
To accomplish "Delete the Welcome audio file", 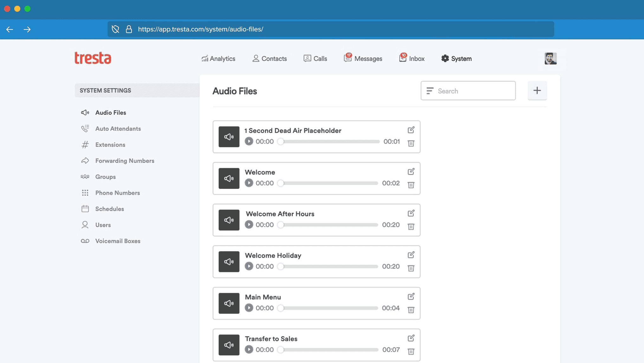I will tap(411, 185).
